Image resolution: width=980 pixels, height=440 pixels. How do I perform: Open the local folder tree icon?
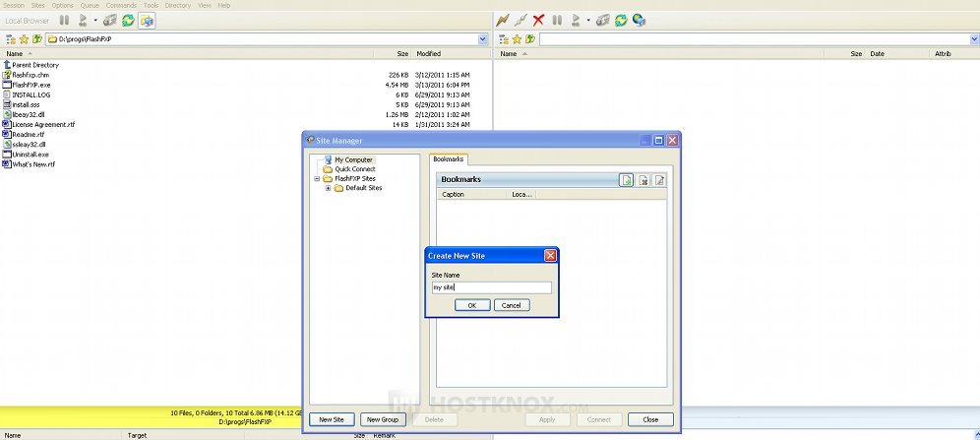(x=11, y=38)
